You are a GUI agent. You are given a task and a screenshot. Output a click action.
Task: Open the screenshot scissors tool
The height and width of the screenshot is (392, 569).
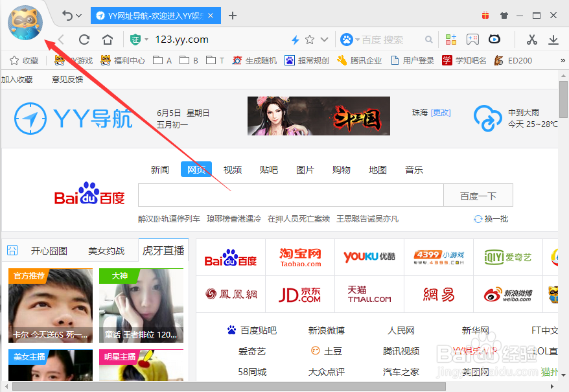(531, 40)
